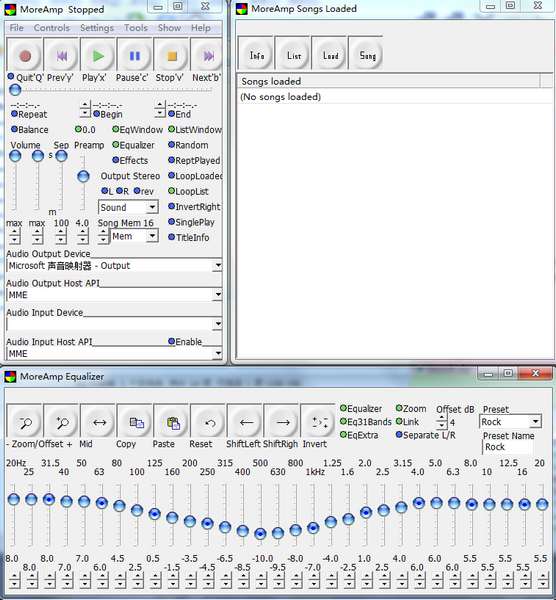Open the Settings menu
556x600 pixels.
(x=97, y=28)
